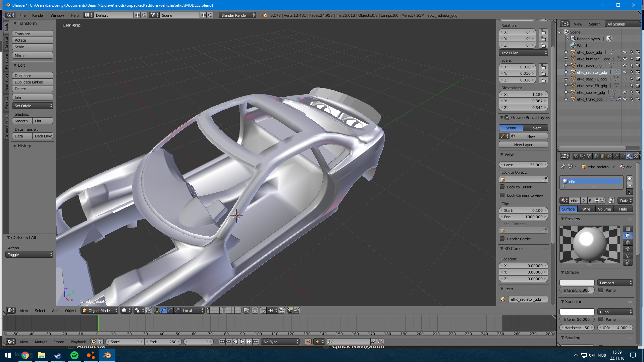Open the Modifiers wrench properties tab
This screenshot has width=644, height=362.
(616, 156)
